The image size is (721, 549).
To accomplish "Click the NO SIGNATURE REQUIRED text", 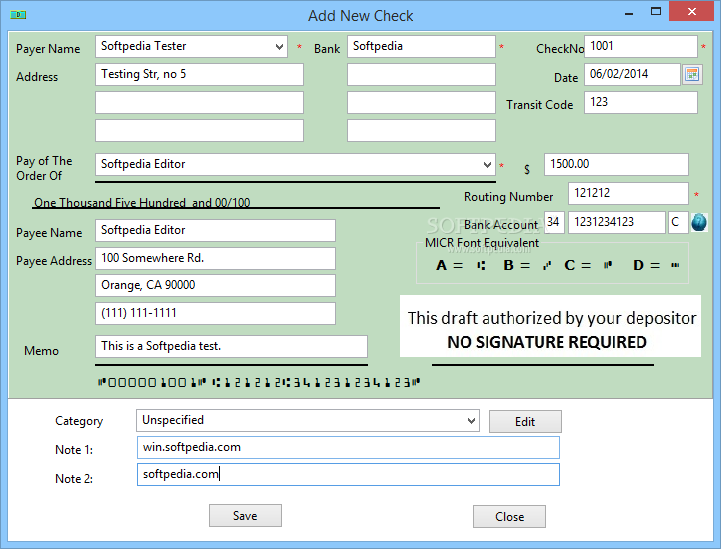I will [547, 342].
